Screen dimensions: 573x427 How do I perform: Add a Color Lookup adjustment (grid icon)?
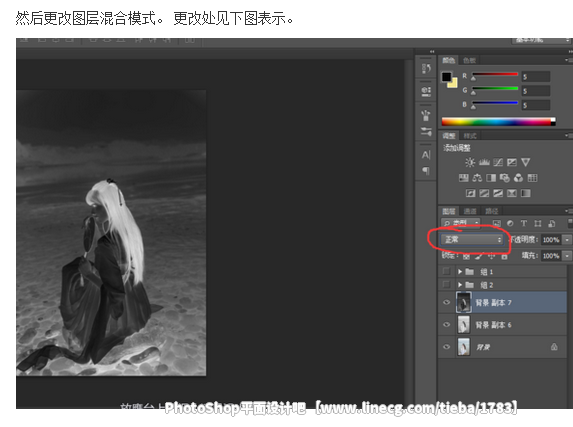[x=532, y=178]
